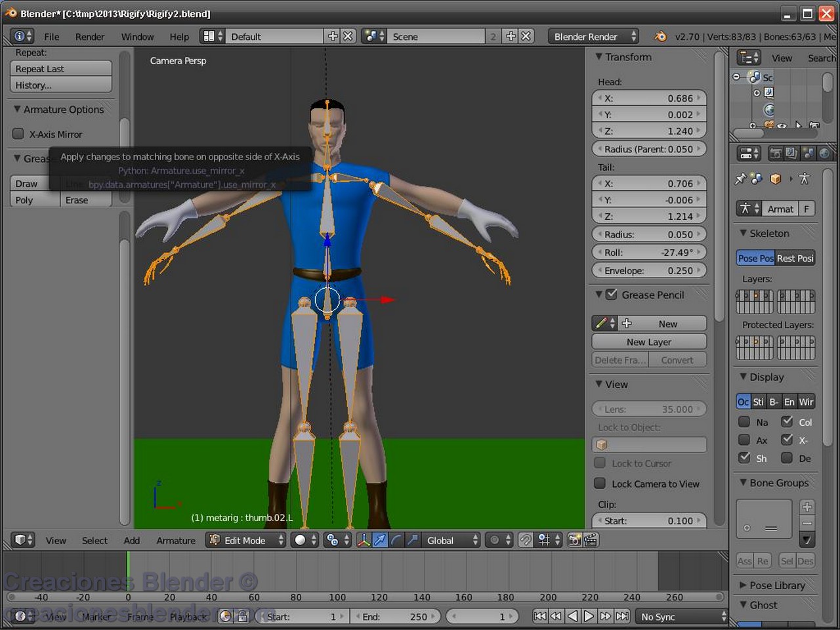Switch armature to Rest Position

(795, 258)
